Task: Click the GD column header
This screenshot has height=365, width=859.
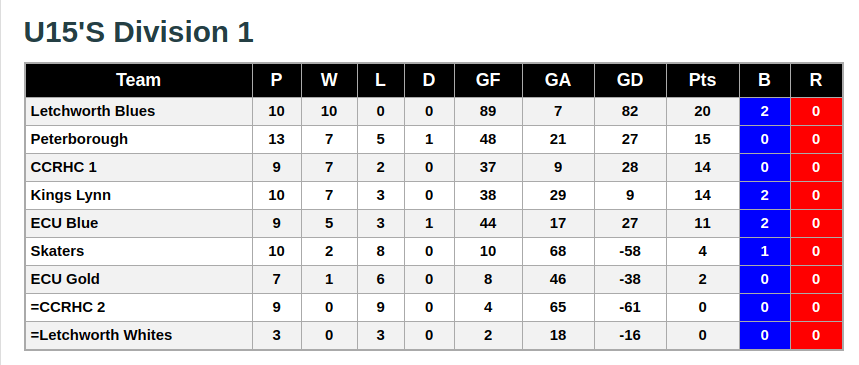Action: tap(630, 80)
